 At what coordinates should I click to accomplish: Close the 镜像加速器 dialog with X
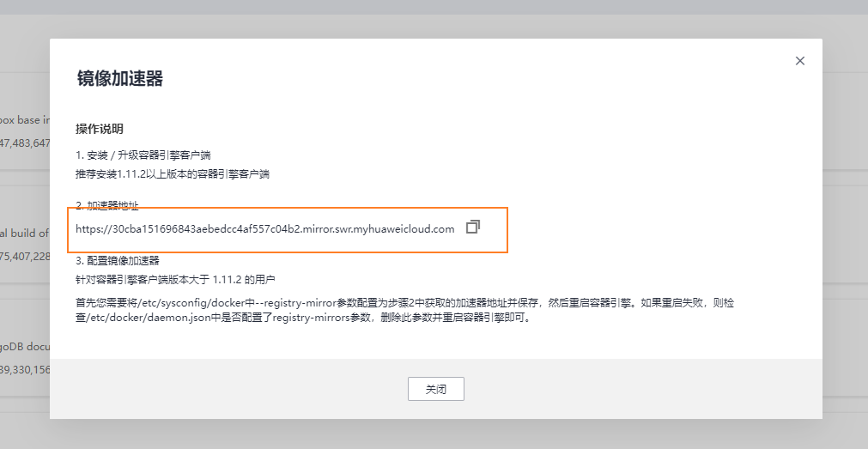(800, 61)
